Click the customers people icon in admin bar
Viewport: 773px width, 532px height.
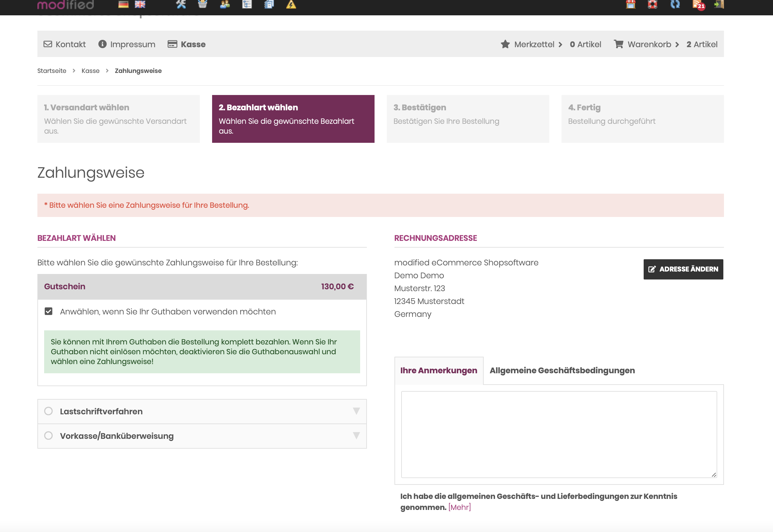pos(225,4)
